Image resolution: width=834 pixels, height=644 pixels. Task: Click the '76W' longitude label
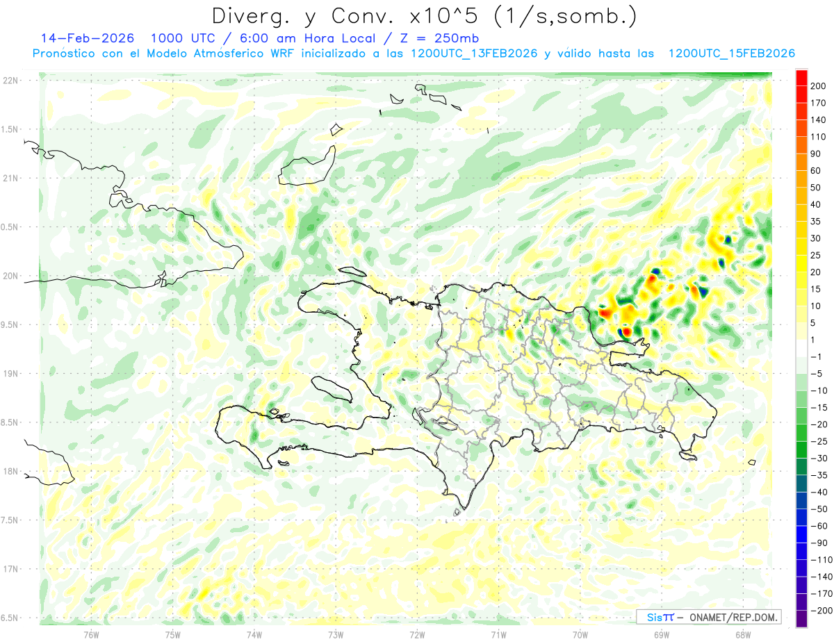point(91,634)
